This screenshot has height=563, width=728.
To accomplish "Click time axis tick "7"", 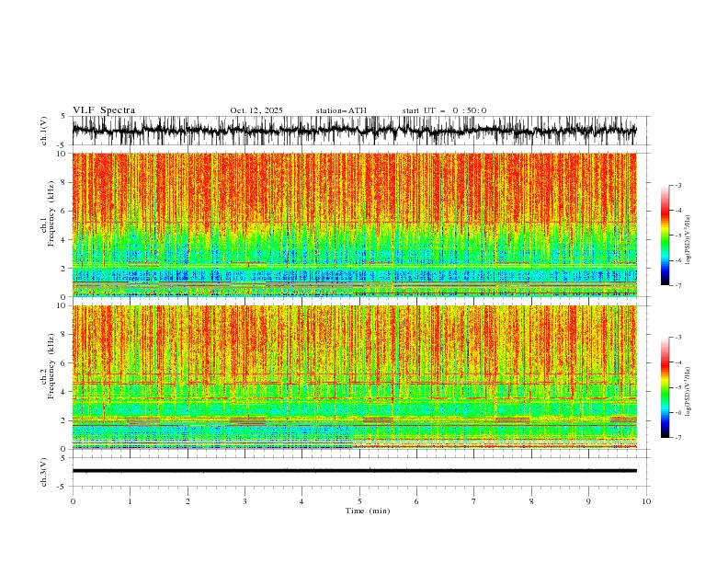I will (x=474, y=501).
